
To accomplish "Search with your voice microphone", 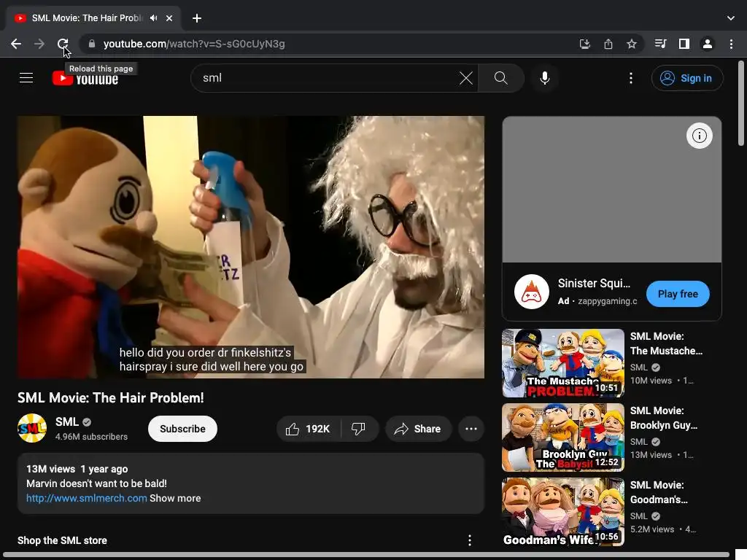I will click(x=544, y=77).
